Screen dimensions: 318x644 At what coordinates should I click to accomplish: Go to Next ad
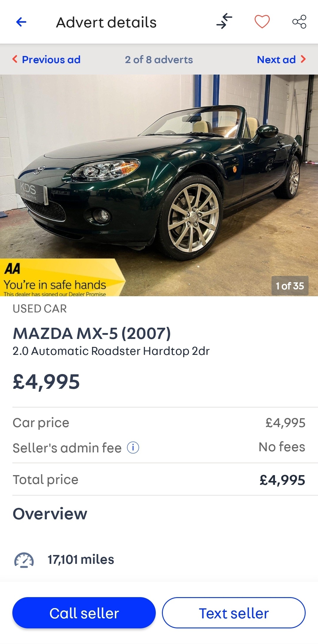(276, 60)
